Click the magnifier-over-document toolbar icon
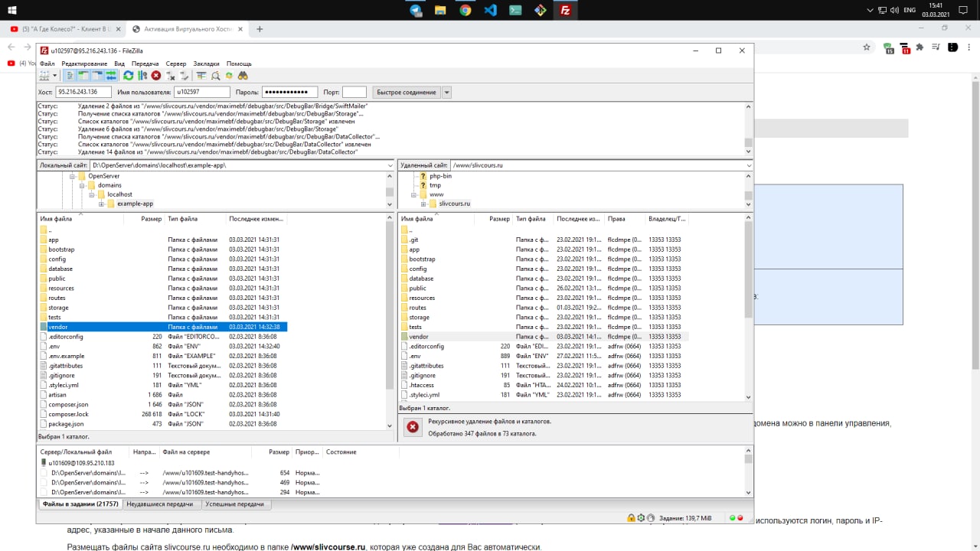The width and height of the screenshot is (980, 551). [x=216, y=76]
